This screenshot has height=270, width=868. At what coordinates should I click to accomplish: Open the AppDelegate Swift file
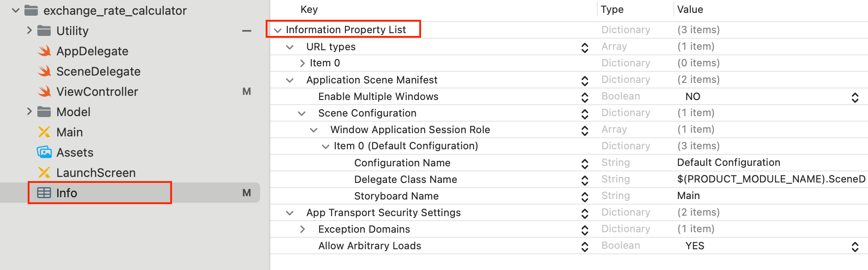pyautogui.click(x=92, y=51)
